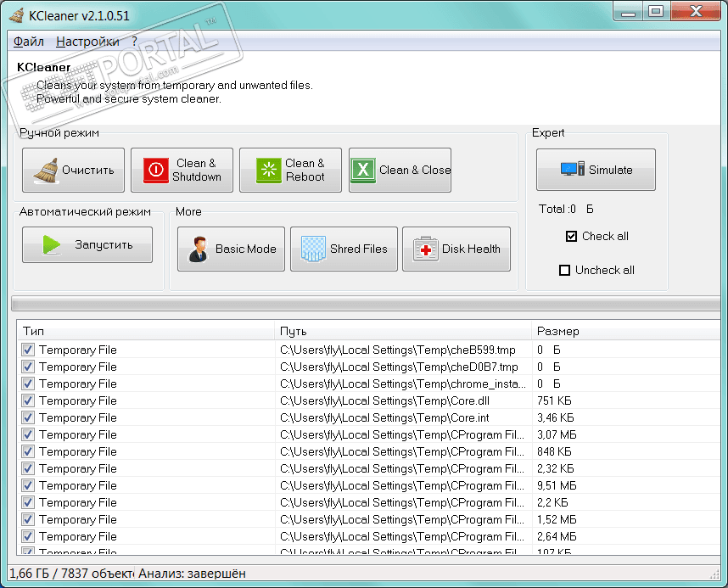
Task: Click the shredder icon for Shred Files
Action: 313,249
